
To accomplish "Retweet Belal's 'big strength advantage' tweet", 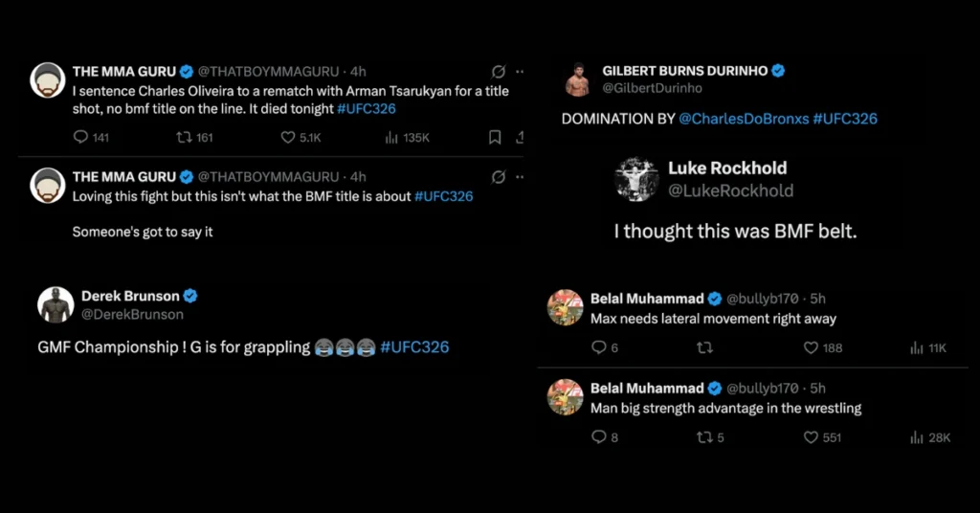I will pos(705,437).
